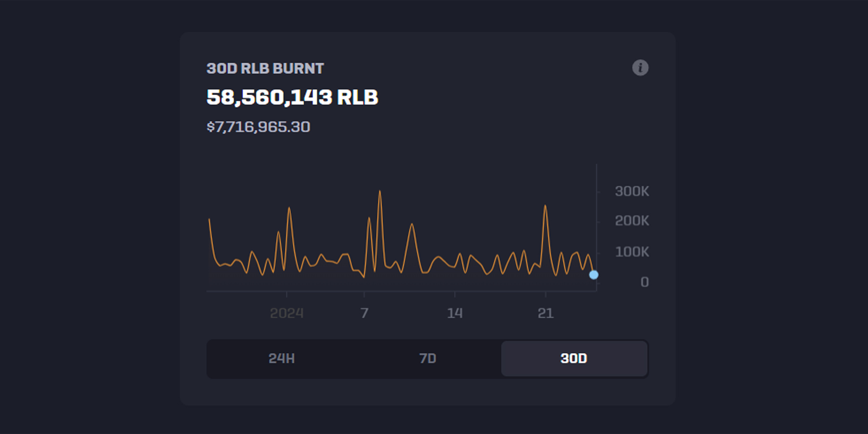This screenshot has width=868, height=434.
Task: Click the 2024 x-axis date label
Action: tap(286, 313)
